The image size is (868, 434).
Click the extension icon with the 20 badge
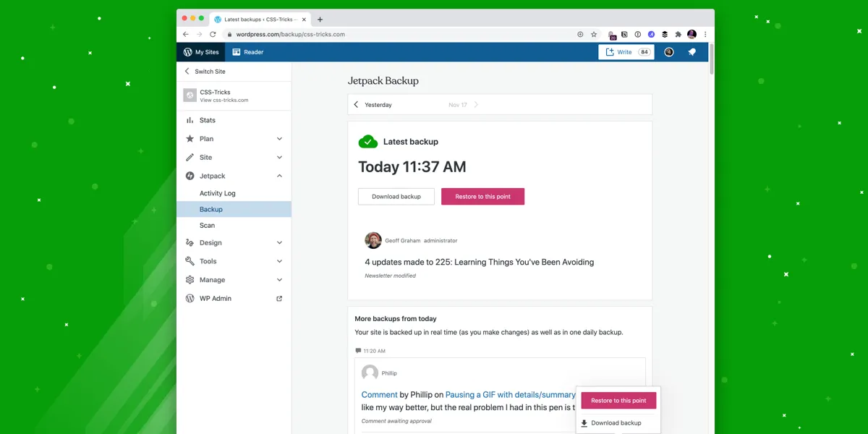(x=612, y=35)
